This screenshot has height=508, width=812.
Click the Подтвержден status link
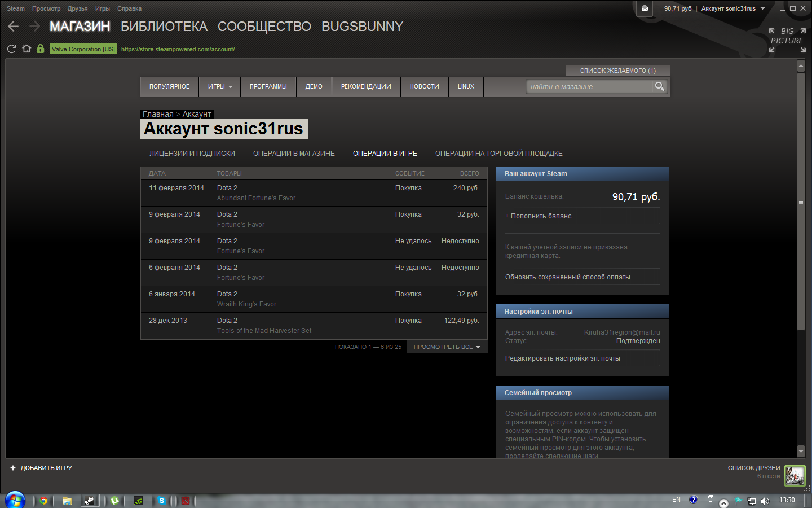point(638,341)
